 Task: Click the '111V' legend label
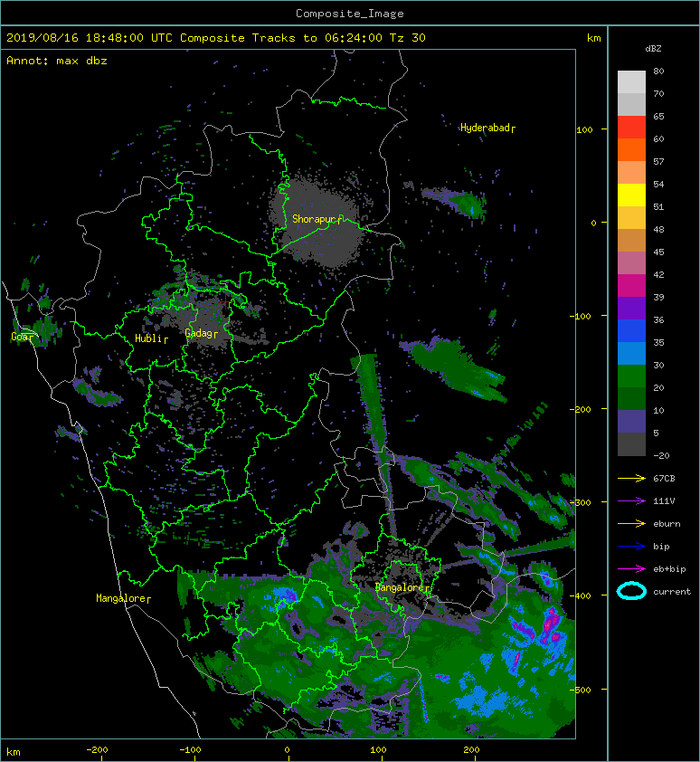point(664,501)
